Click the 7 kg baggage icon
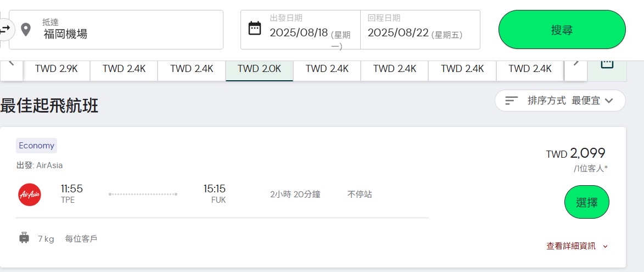The height and width of the screenshot is (272, 644). (x=24, y=238)
